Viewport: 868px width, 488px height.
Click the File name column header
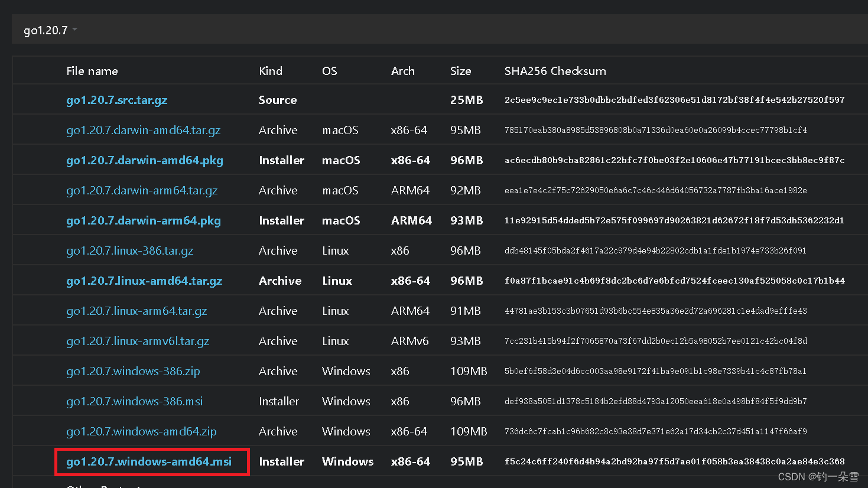(92, 71)
